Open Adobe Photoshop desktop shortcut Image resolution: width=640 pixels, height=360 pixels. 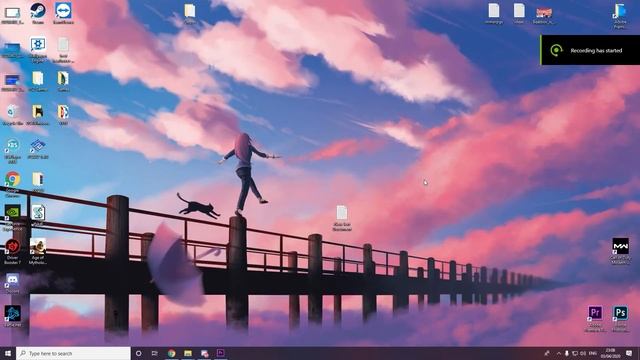pos(620,319)
